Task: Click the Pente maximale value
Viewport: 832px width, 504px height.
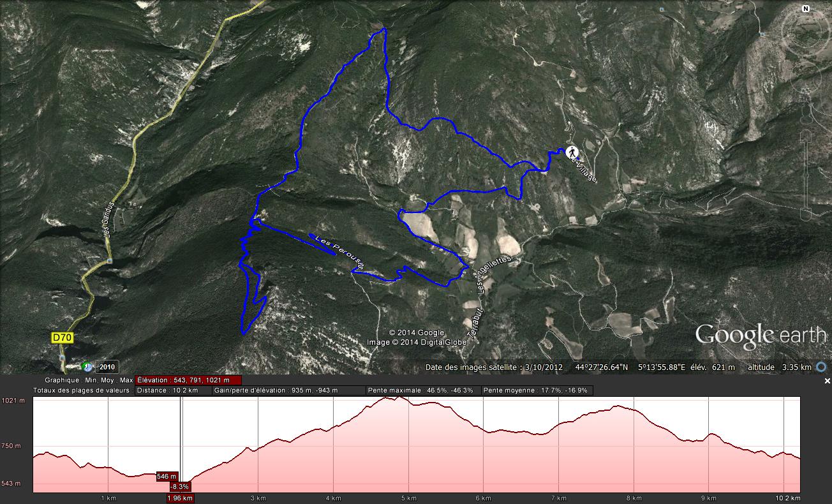Action: (x=423, y=390)
